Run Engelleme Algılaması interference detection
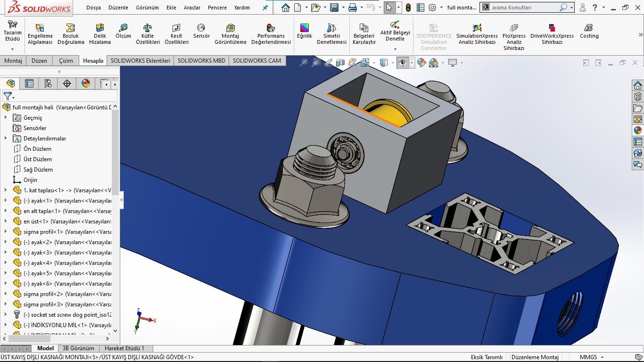This screenshot has width=644, height=362. coord(40,34)
